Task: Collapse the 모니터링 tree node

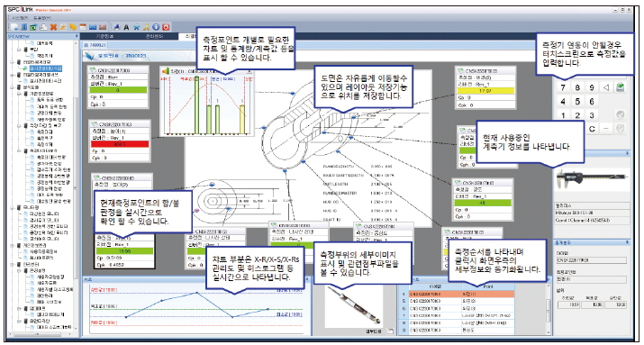Action: click(x=13, y=207)
